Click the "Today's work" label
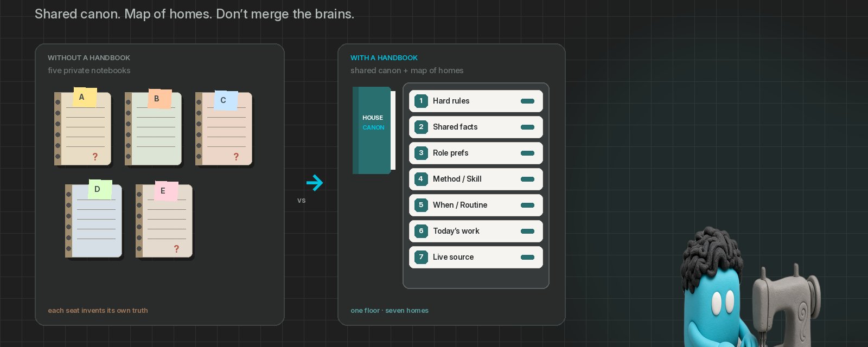 456,231
